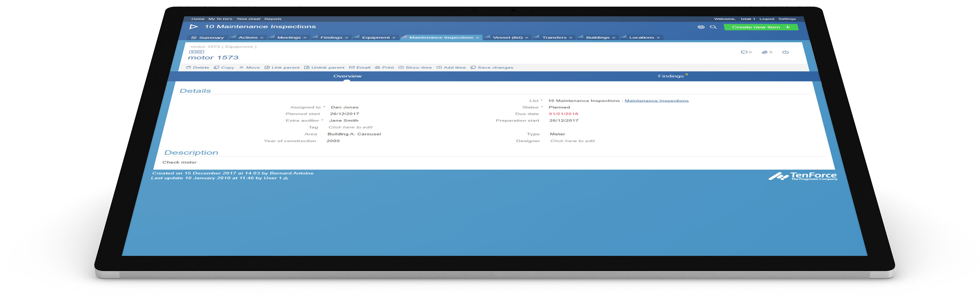980x296 pixels.
Task: Switch to the Equipment tab
Action: pos(376,37)
